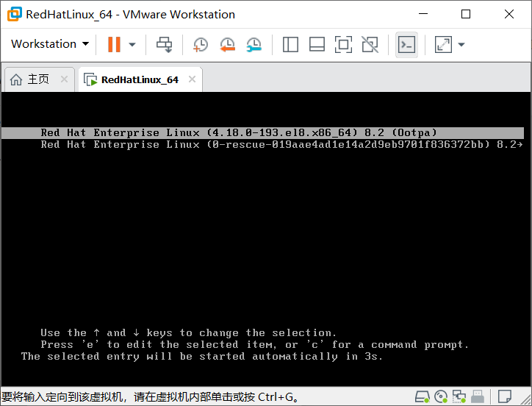Screen dimensions: 532x406
Task: Pause the virtual machine
Action: [114, 44]
